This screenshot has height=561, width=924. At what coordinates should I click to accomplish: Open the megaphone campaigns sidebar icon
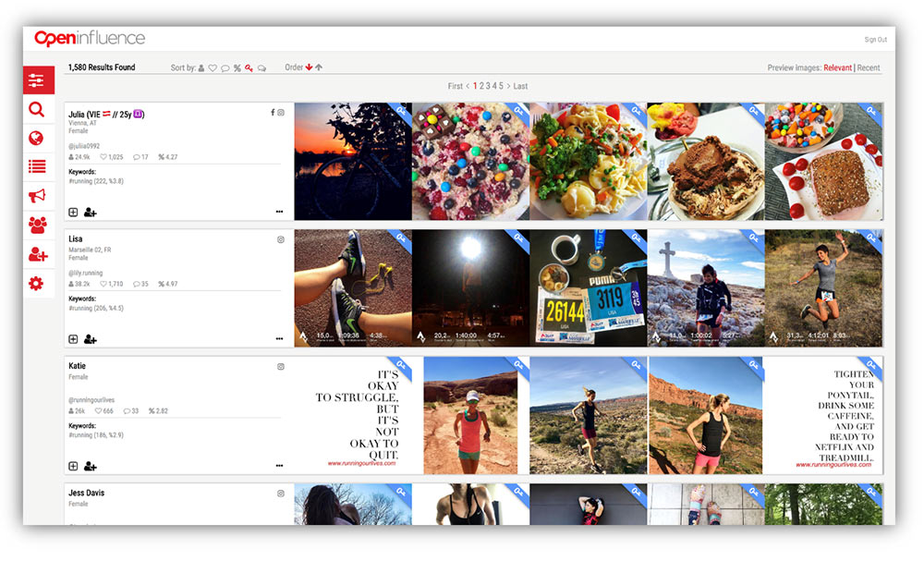coord(37,196)
